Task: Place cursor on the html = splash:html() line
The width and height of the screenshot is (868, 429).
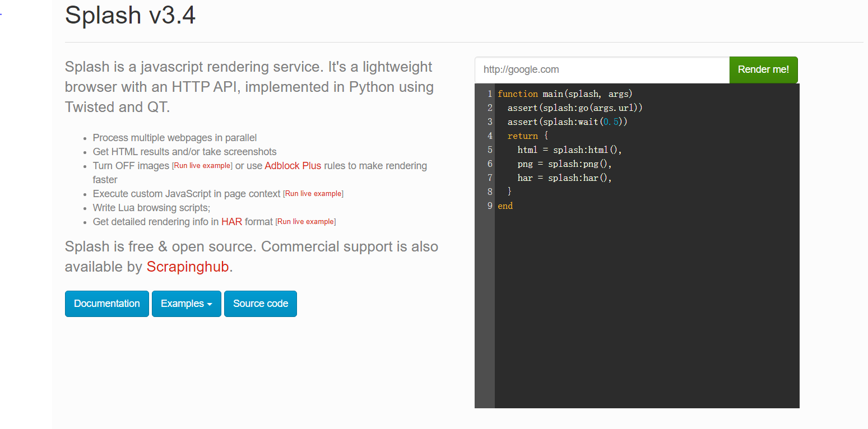Action: point(569,150)
